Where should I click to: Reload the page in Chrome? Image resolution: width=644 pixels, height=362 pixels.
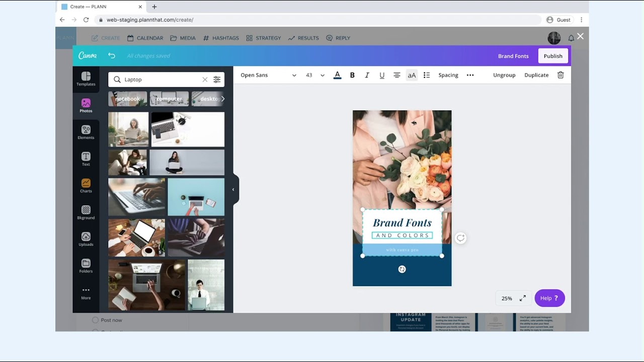pyautogui.click(x=86, y=20)
